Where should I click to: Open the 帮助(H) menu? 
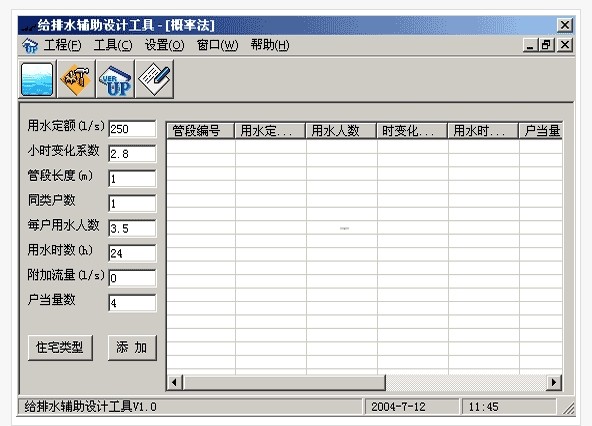[x=270, y=45]
